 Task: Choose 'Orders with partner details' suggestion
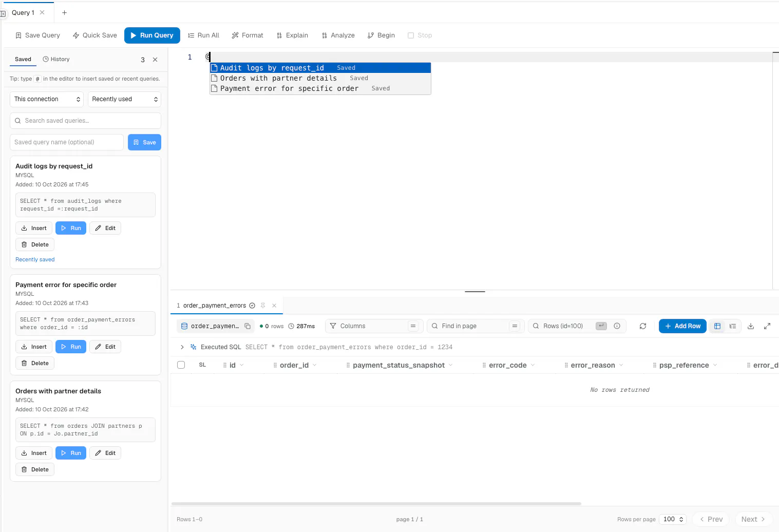coord(320,78)
